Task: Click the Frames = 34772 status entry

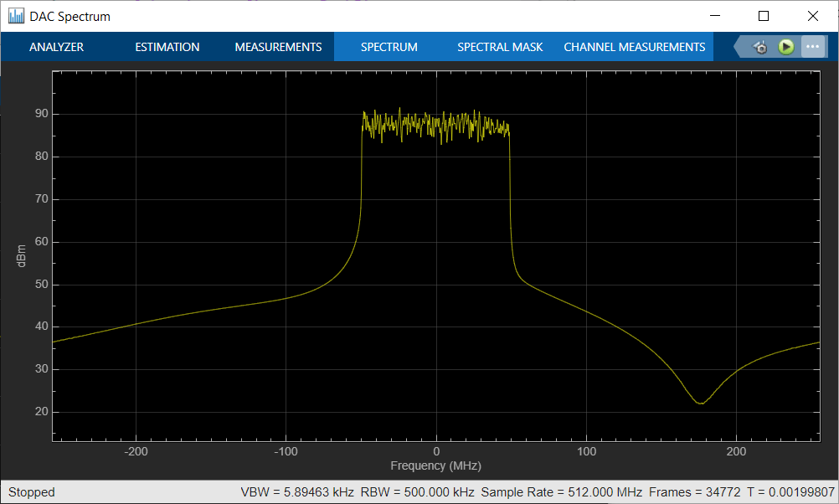Action: tap(694, 491)
